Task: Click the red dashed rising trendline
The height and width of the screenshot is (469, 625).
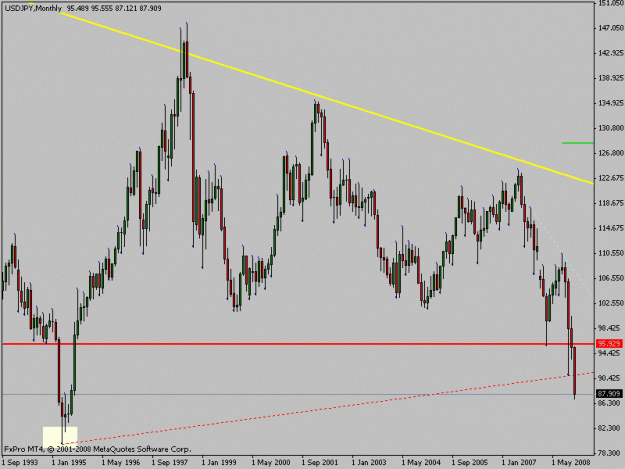Action: click(x=327, y=408)
